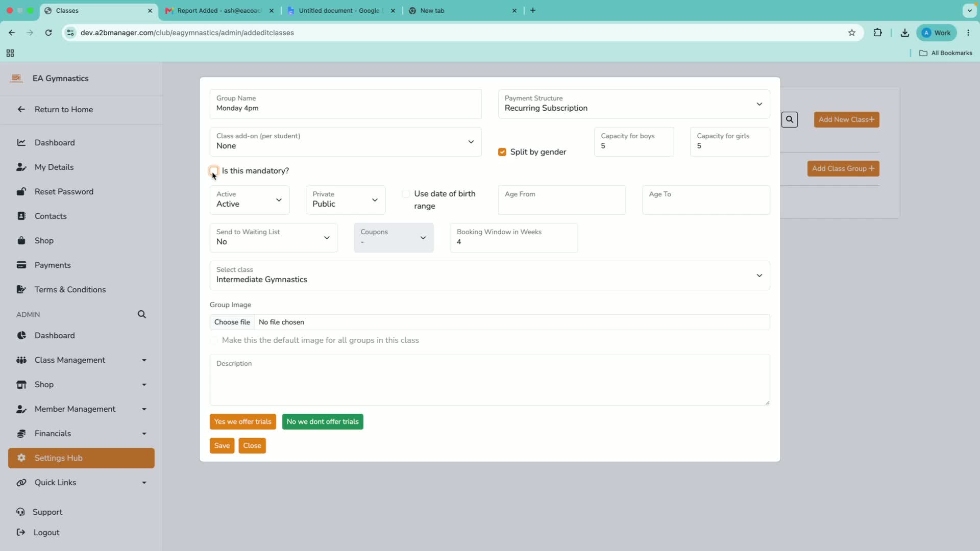This screenshot has width=980, height=551.
Task: Click the Financials coins icon
Action: [21, 433]
